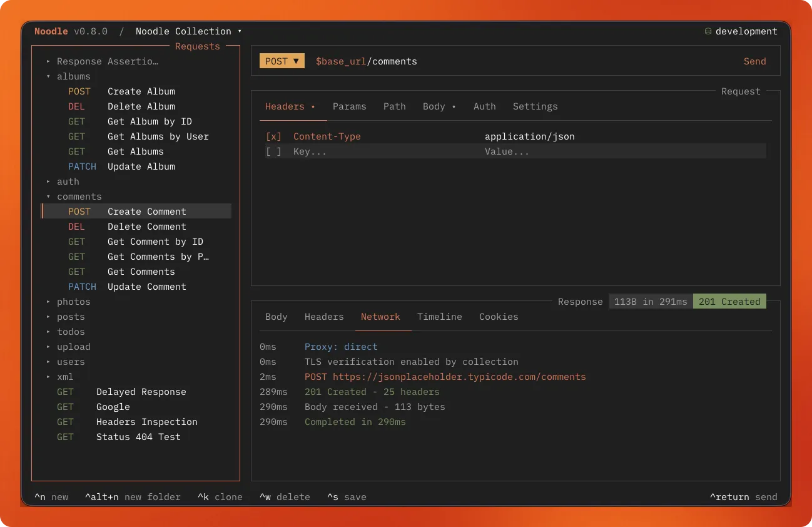Select the Update Album request
The image size is (812, 527).
click(x=136, y=166)
